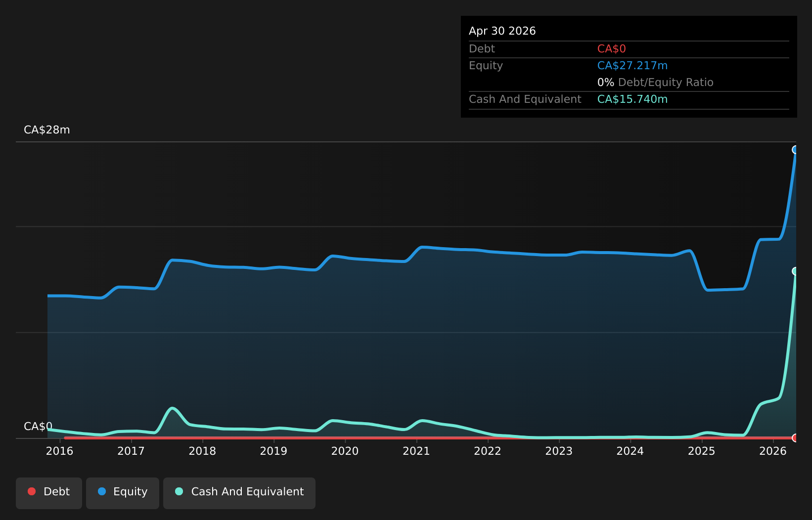Click the blue Equity legend dot
812x520 pixels.
pyautogui.click(x=102, y=491)
